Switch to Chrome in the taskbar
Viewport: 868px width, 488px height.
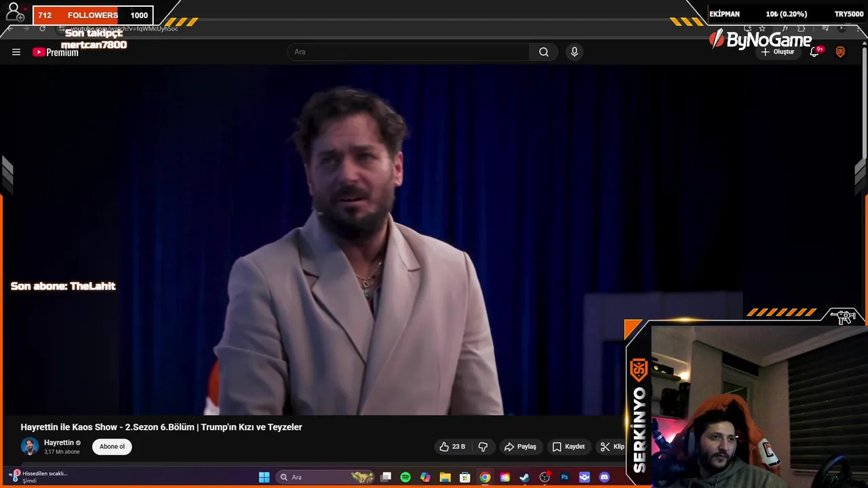(485, 477)
